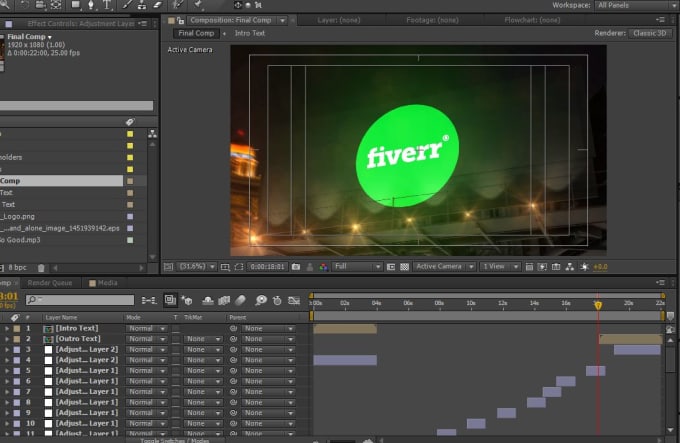Click the Brainstorm icon in timeline
Screen dimensions: 680x443
(x=261, y=300)
